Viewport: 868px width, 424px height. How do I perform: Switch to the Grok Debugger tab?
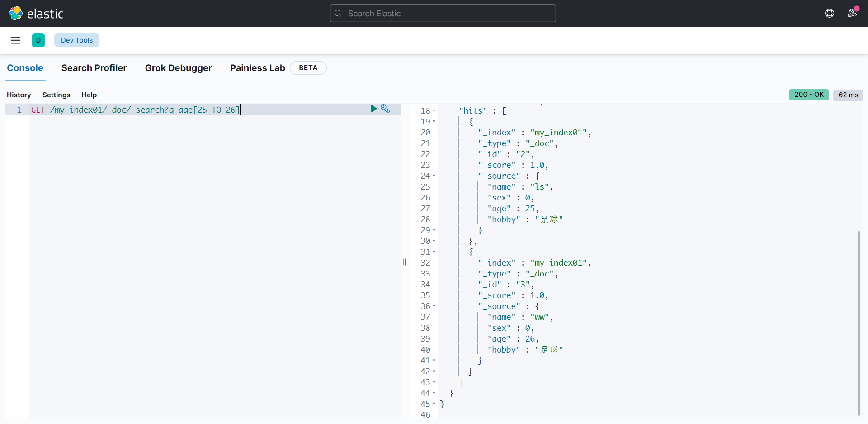[178, 68]
